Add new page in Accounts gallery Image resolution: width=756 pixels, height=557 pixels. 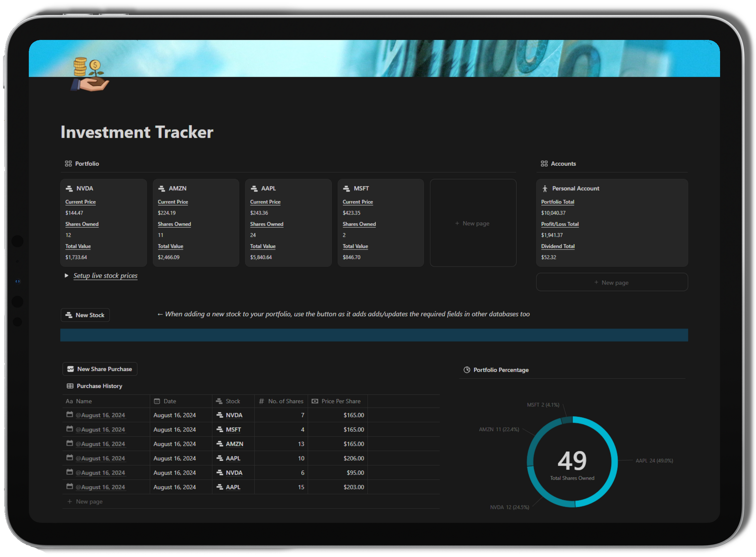point(612,282)
